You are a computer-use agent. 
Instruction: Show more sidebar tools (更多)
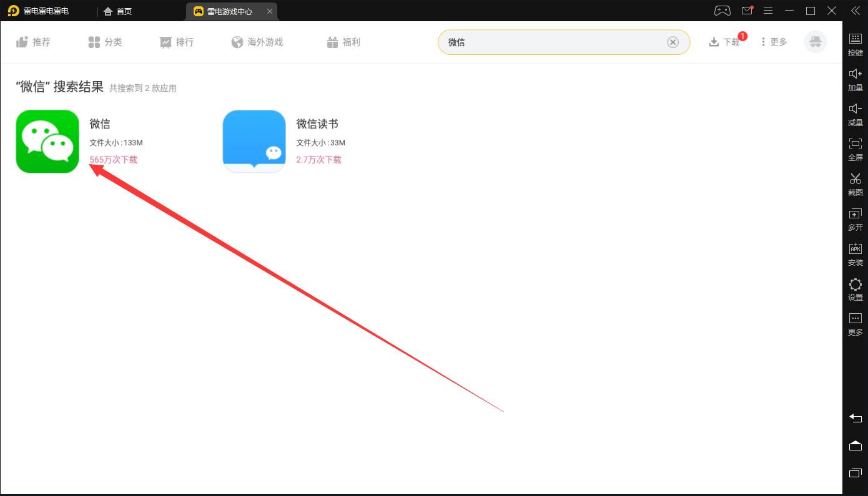(x=855, y=323)
